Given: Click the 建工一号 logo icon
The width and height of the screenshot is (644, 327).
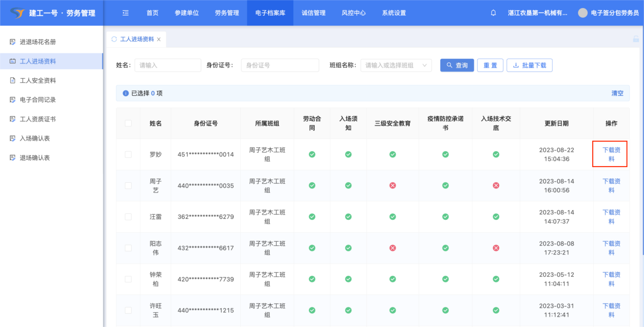Looking at the screenshot, I should click(17, 13).
